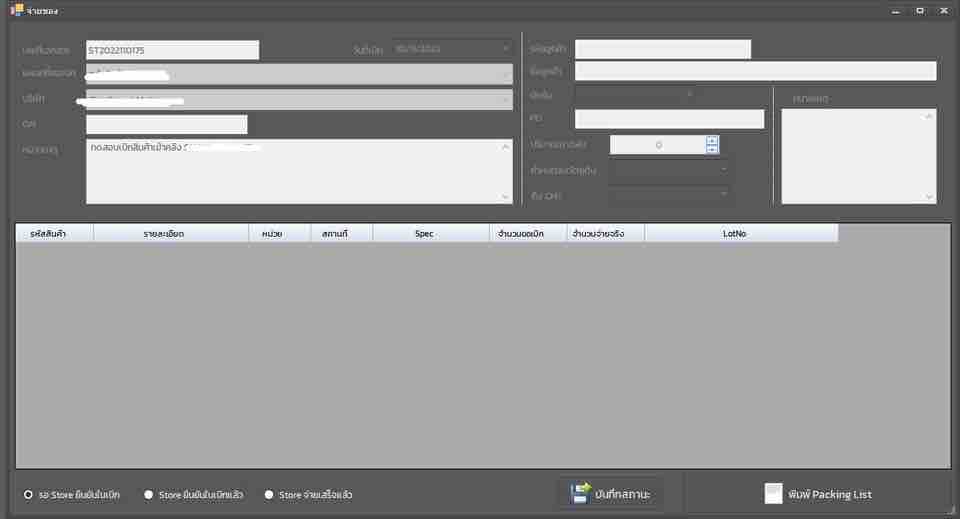The width and height of the screenshot is (960, 519).
Task: Select the รอ Store ยืนยันใบเบิก radio button
Action: pos(28,495)
